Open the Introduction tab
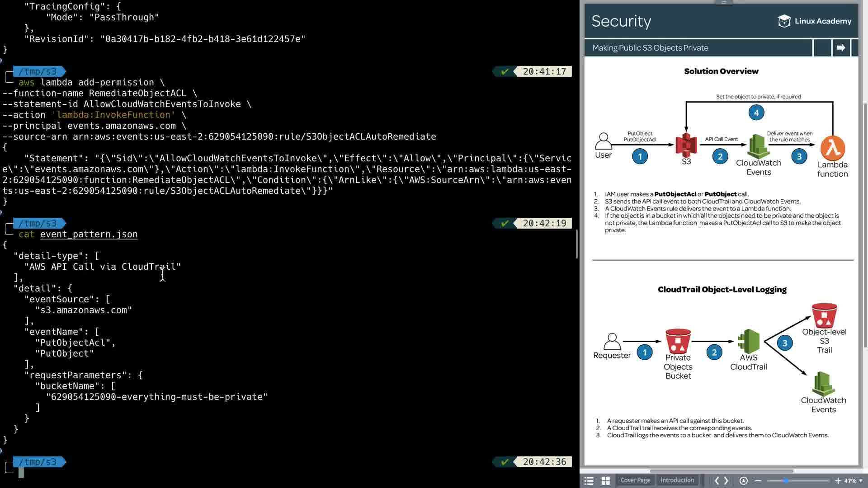The image size is (868, 488). 677,480
